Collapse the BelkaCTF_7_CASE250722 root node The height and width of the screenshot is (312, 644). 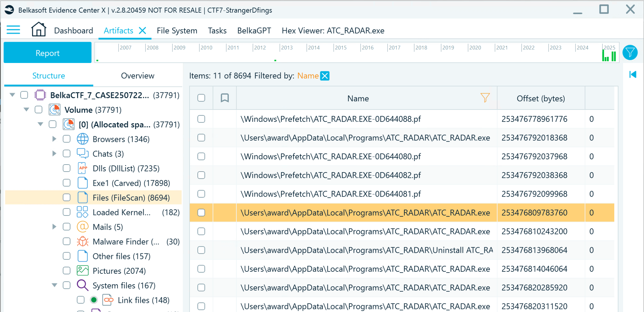12,95
